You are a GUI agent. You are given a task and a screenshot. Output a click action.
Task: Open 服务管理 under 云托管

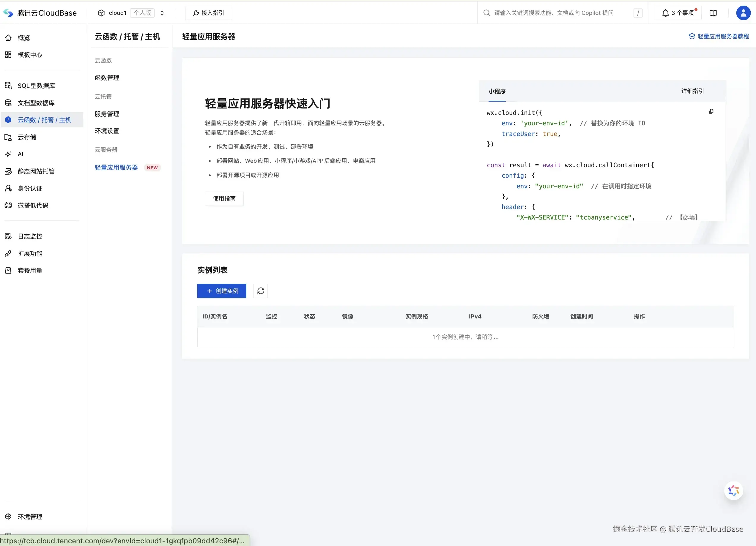[x=107, y=113]
